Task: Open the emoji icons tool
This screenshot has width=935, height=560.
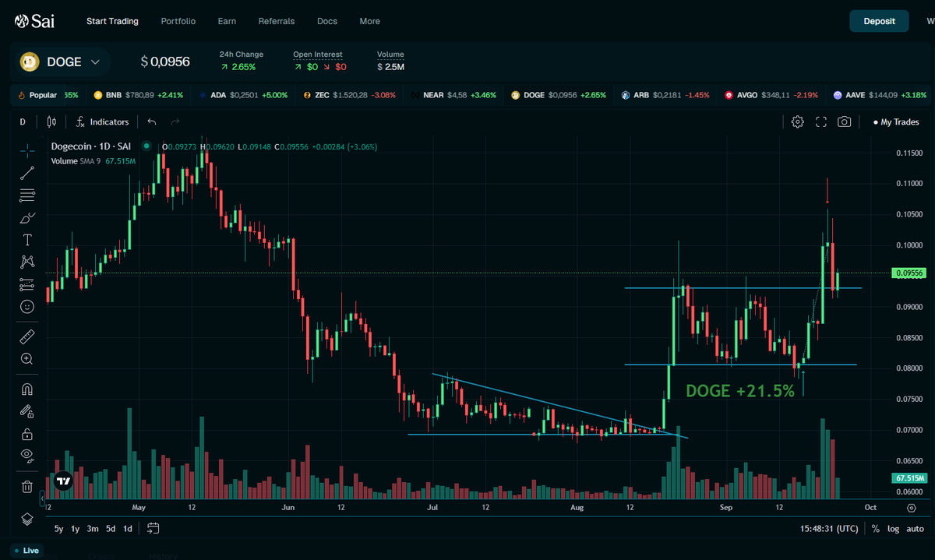Action: point(27,307)
